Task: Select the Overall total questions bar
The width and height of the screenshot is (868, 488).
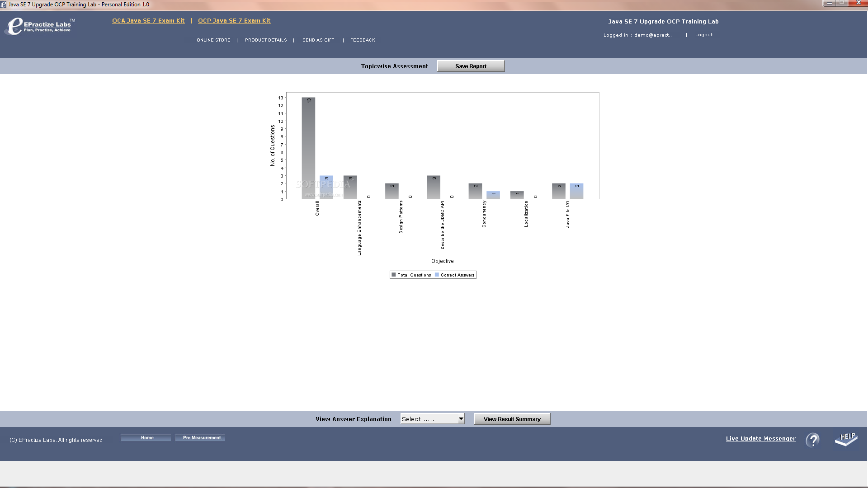Action: pos(308,148)
